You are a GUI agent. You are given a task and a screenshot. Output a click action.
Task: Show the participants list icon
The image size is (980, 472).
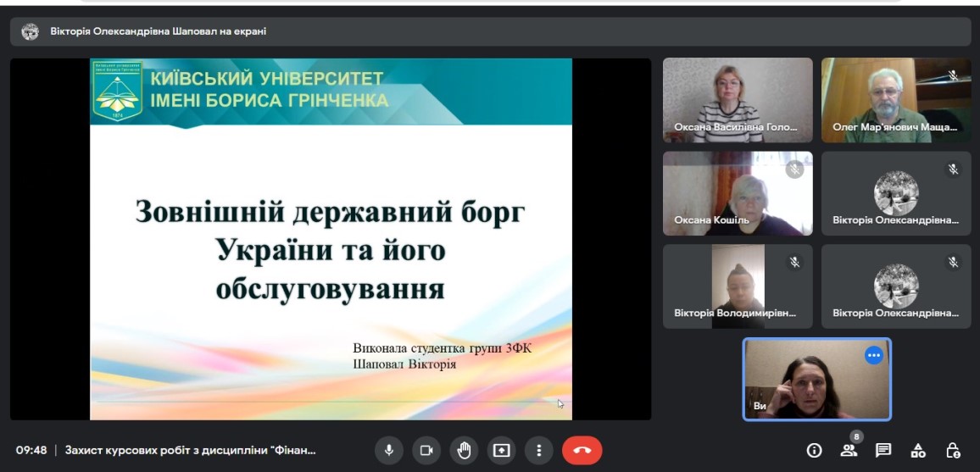pyautogui.click(x=848, y=450)
